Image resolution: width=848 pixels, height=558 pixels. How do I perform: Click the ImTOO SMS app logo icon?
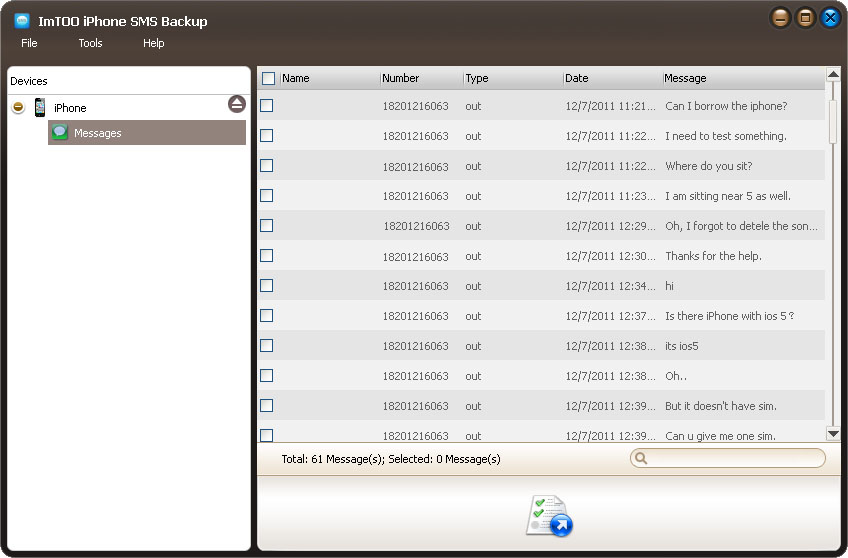tap(22, 21)
